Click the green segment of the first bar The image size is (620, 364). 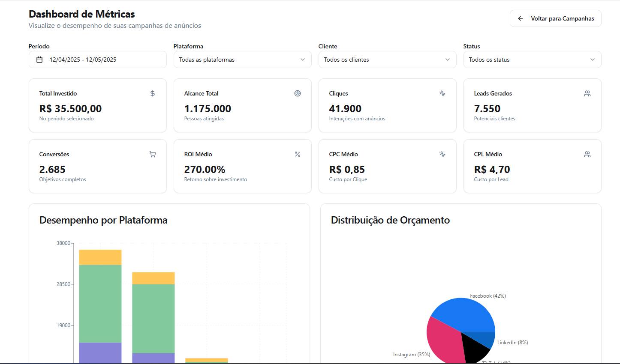pyautogui.click(x=100, y=304)
